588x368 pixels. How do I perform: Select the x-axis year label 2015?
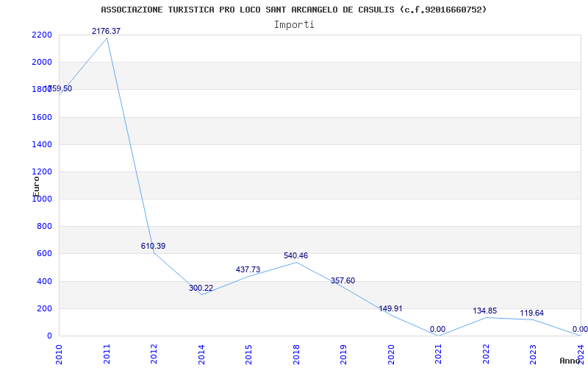click(248, 354)
